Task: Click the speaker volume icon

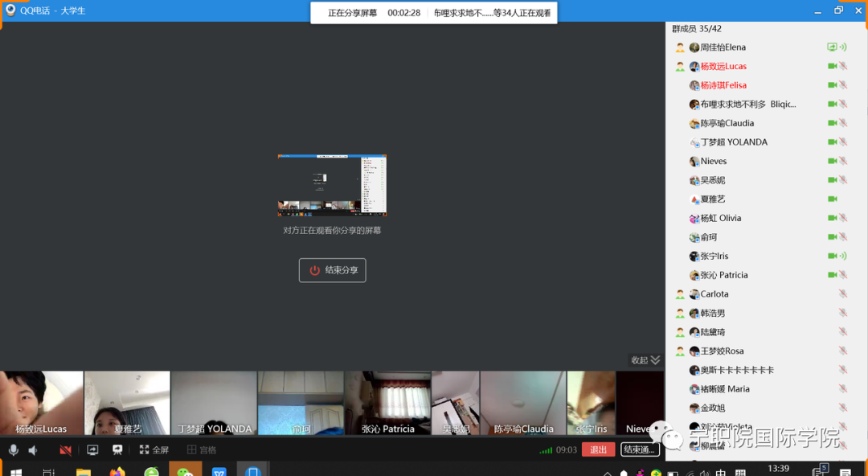Action: [33, 450]
